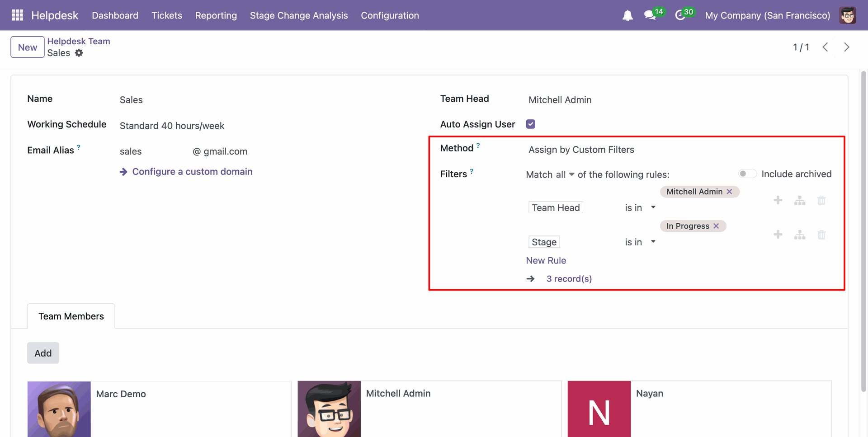Open the chat messages icon

(650, 15)
